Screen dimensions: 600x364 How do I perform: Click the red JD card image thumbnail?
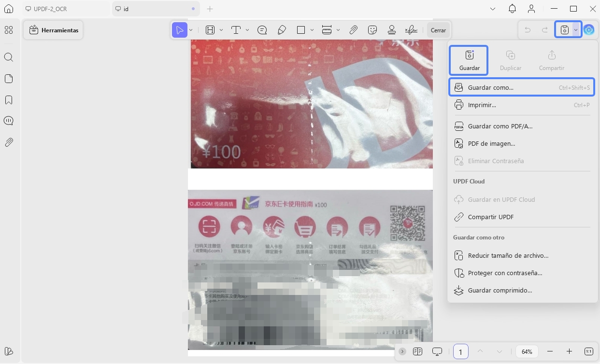click(x=312, y=104)
